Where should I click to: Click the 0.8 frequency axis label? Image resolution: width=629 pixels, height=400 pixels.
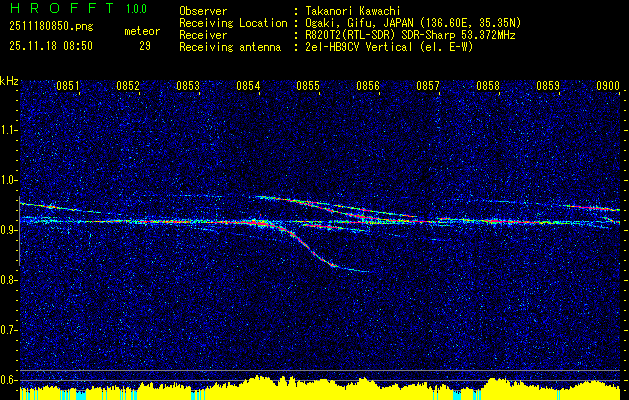click(x=9, y=280)
